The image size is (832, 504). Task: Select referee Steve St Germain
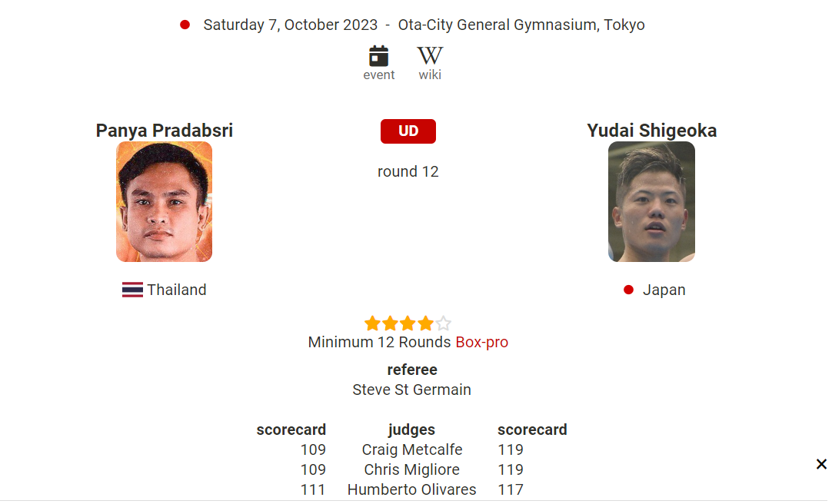coord(411,390)
